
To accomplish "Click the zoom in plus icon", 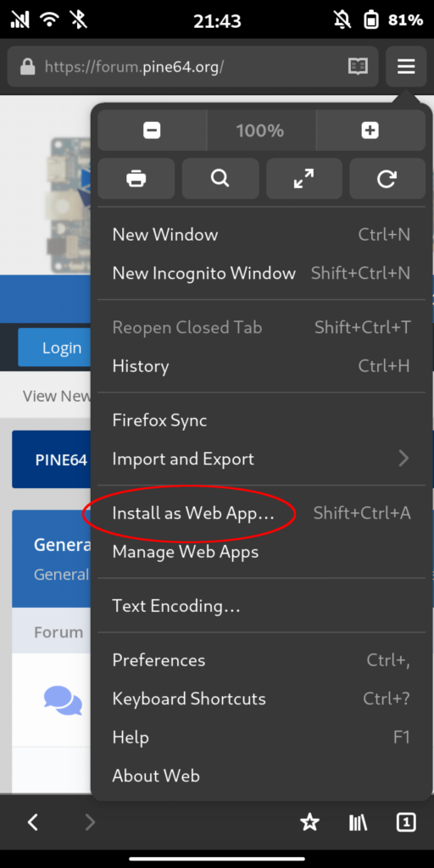I will click(x=370, y=131).
